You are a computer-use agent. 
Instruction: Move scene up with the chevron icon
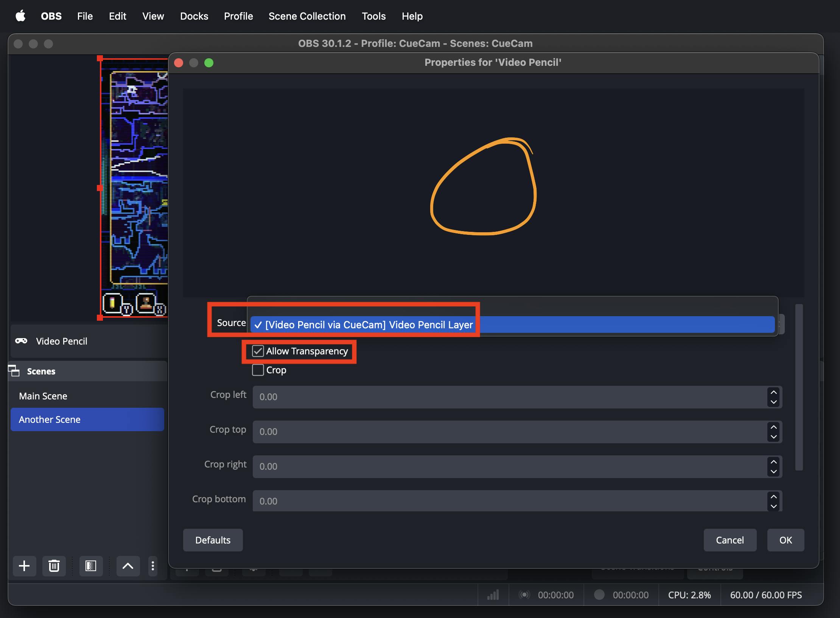click(128, 566)
